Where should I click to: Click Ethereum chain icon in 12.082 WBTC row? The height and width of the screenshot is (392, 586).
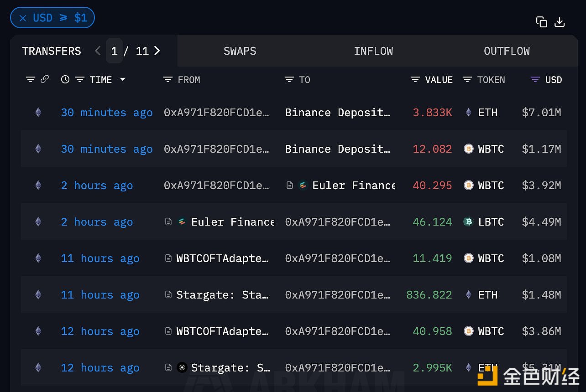coord(38,149)
